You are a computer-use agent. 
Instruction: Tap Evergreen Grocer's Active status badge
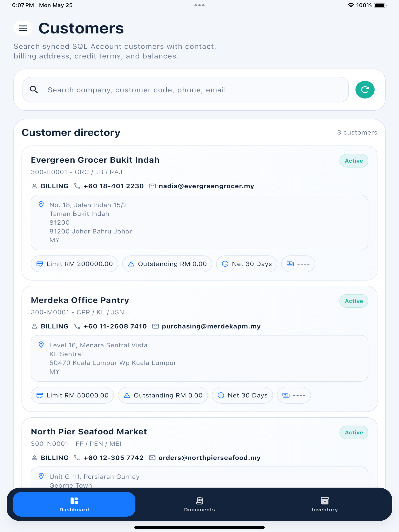[x=354, y=161]
